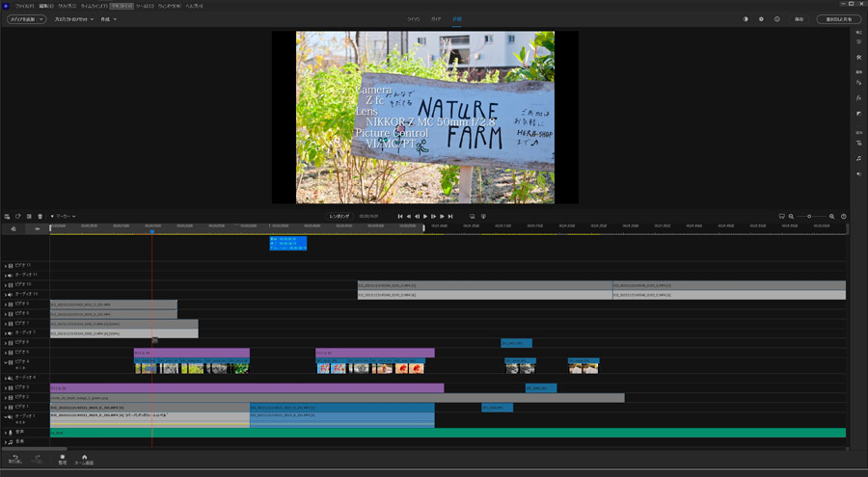Open the Tools (ツール) menu
This screenshot has height=477, width=868.
click(145, 6)
